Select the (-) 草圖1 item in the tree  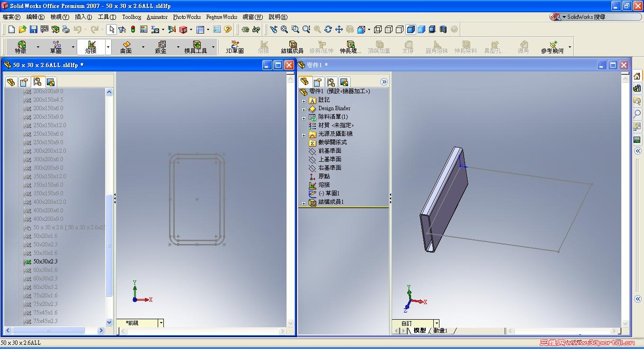[x=329, y=193]
